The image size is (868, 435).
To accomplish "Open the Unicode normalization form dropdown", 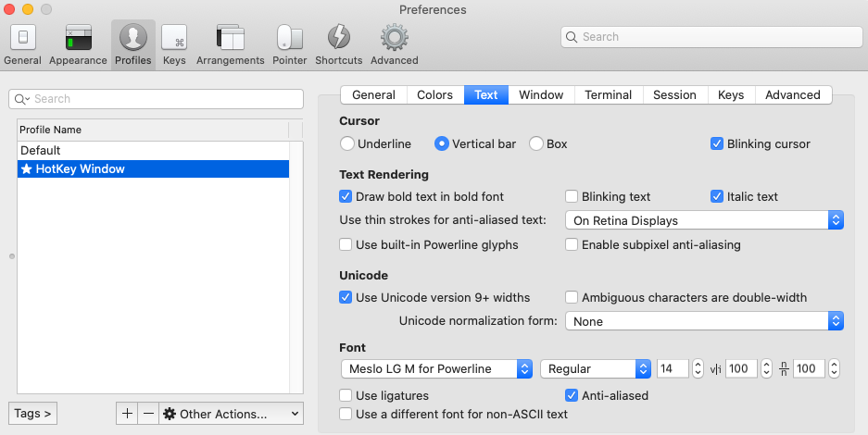I will (x=704, y=321).
